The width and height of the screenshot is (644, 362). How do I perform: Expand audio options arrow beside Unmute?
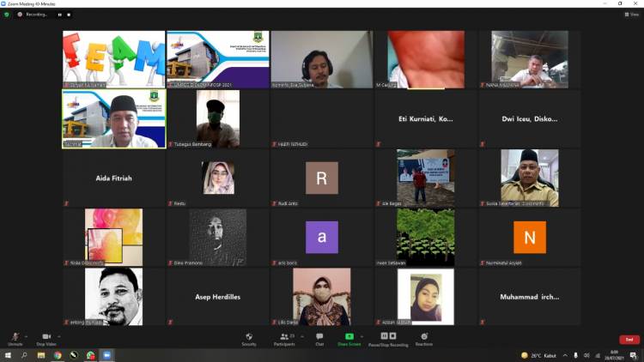tap(26, 336)
